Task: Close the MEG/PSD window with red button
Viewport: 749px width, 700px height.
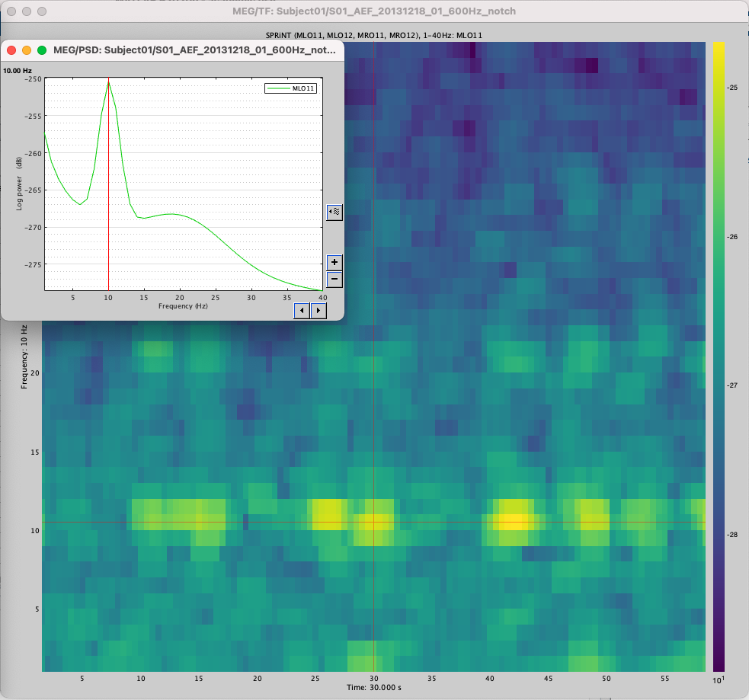Action: tap(11, 50)
